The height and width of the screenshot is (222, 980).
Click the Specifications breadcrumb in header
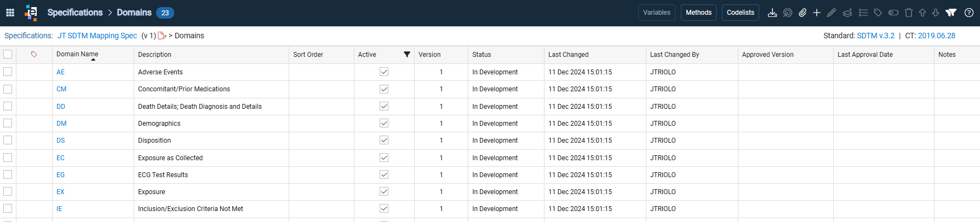[75, 13]
